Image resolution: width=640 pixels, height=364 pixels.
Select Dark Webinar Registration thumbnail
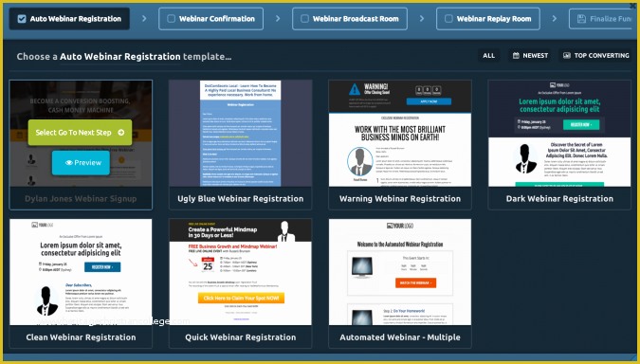pyautogui.click(x=559, y=134)
